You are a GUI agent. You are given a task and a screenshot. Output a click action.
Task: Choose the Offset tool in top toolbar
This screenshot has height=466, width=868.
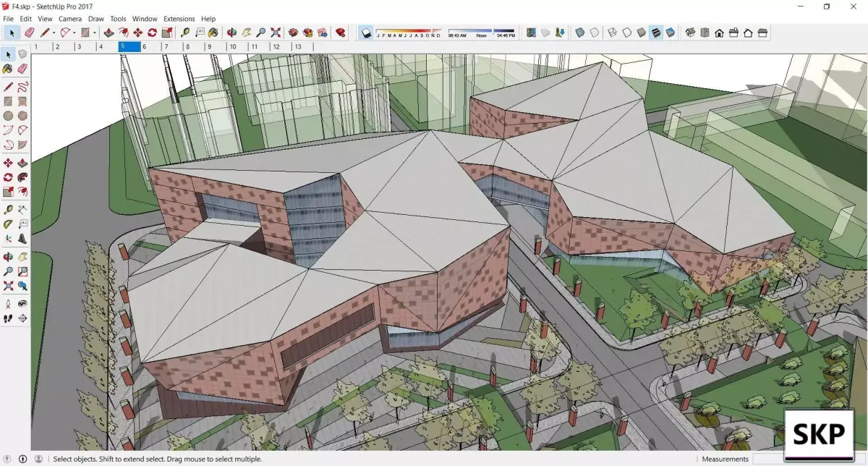[x=123, y=33]
